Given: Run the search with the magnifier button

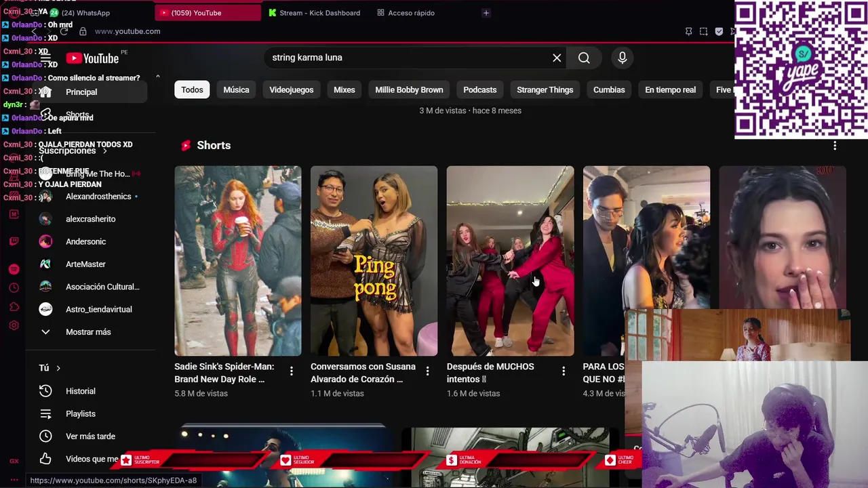Looking at the screenshot, I should (x=584, y=58).
